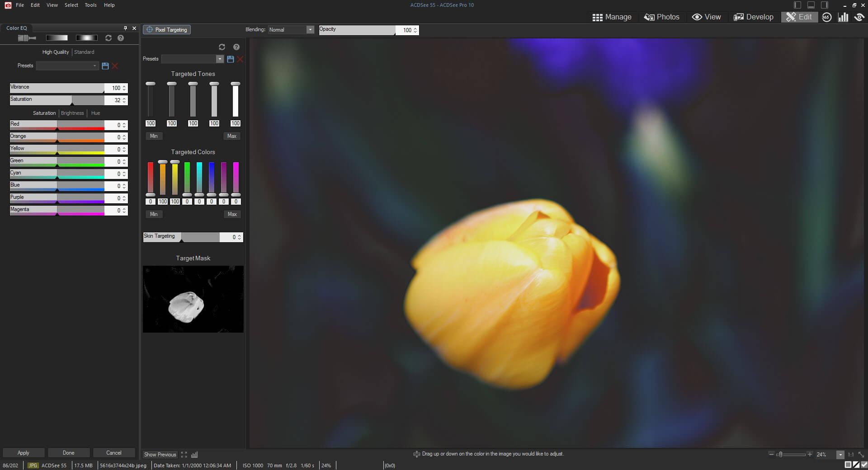The image size is (868, 470).
Task: Toggle Pixel Targeting on
Action: (x=166, y=29)
